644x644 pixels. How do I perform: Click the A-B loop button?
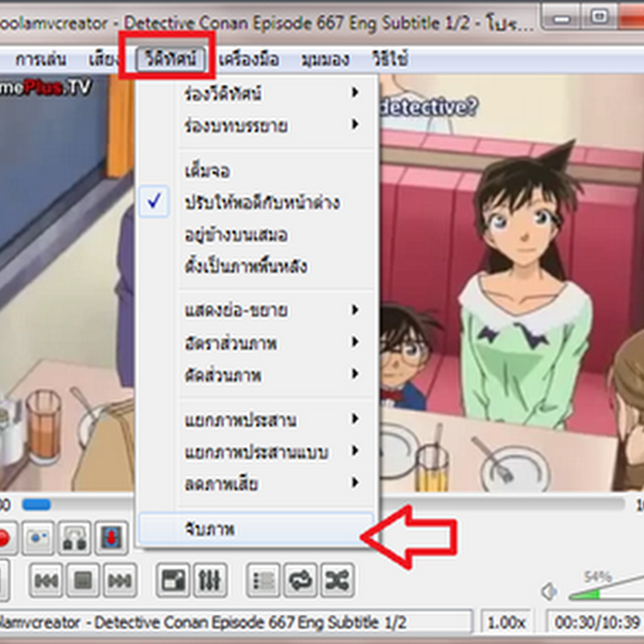click(x=74, y=538)
